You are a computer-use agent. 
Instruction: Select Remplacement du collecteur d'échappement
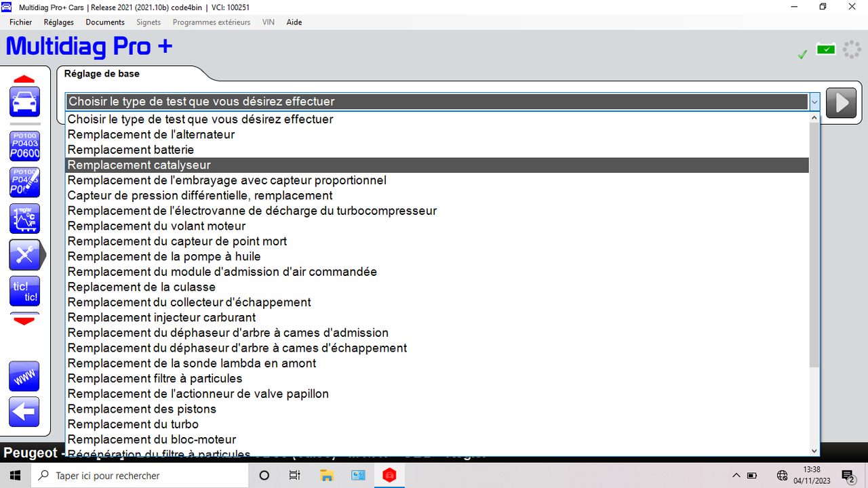(x=437, y=302)
